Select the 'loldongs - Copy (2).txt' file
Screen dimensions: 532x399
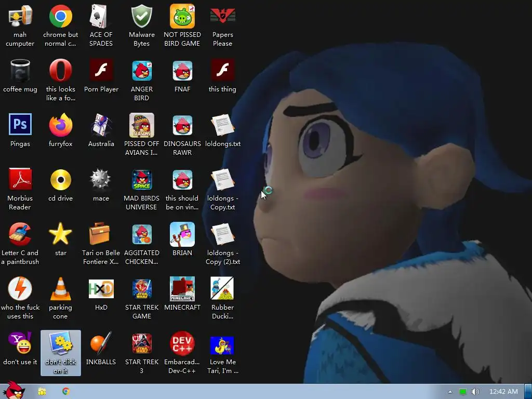tap(222, 234)
